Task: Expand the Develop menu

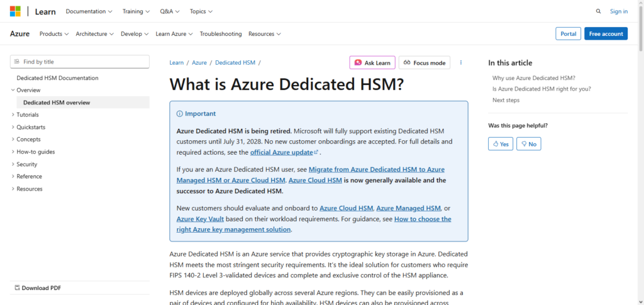Action: coord(135,34)
